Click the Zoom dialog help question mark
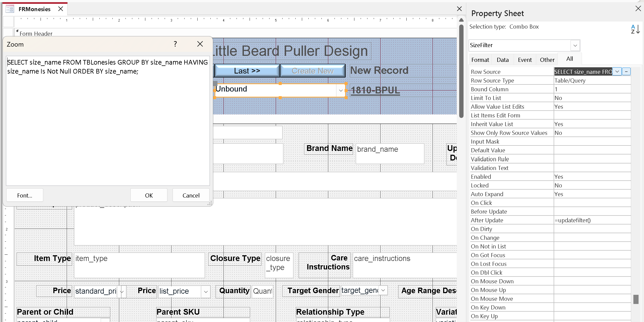 click(x=175, y=44)
